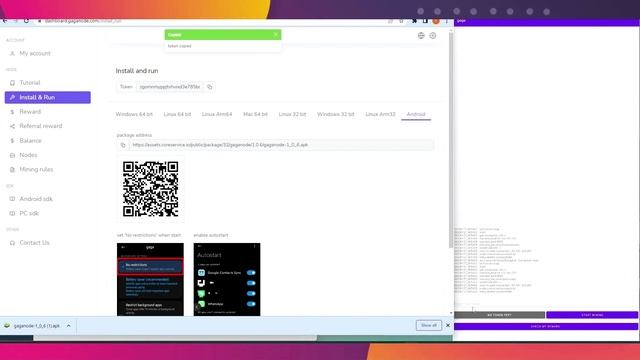The width and height of the screenshot is (640, 360).
Task: Switch to the Linux 32 bit tab
Action: pyautogui.click(x=292, y=114)
